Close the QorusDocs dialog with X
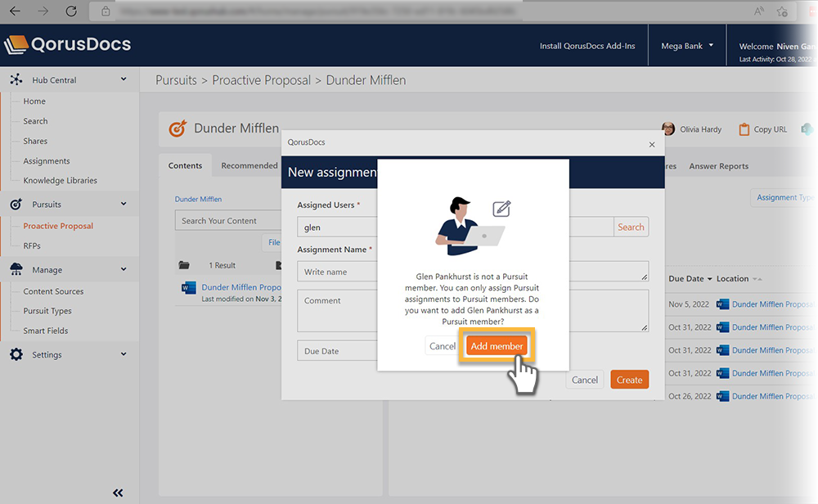 click(652, 144)
